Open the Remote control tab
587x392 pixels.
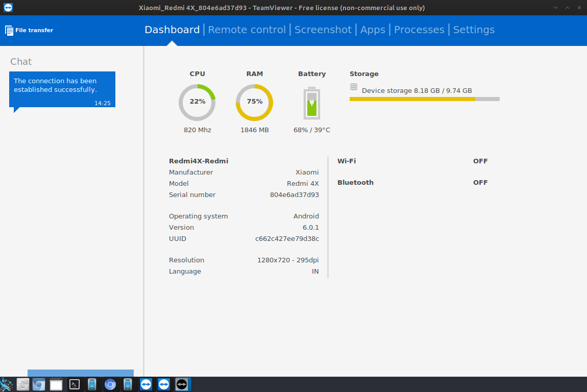coord(247,30)
